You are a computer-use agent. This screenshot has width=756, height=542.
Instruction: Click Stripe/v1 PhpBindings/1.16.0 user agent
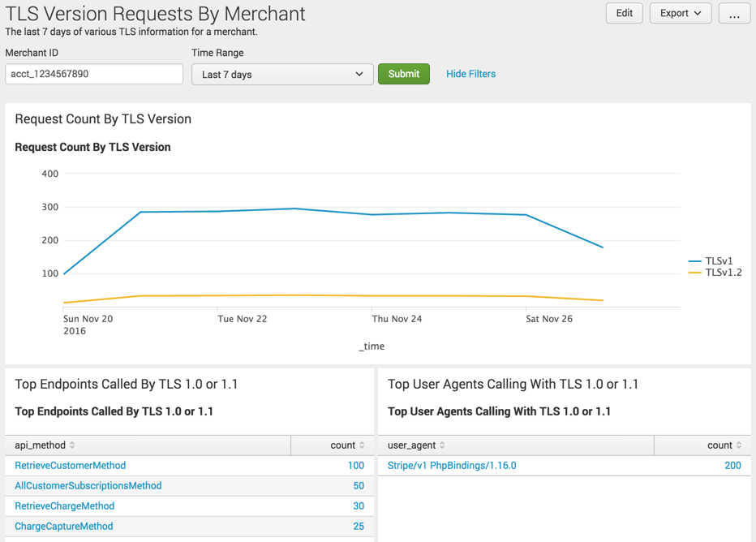coord(452,466)
